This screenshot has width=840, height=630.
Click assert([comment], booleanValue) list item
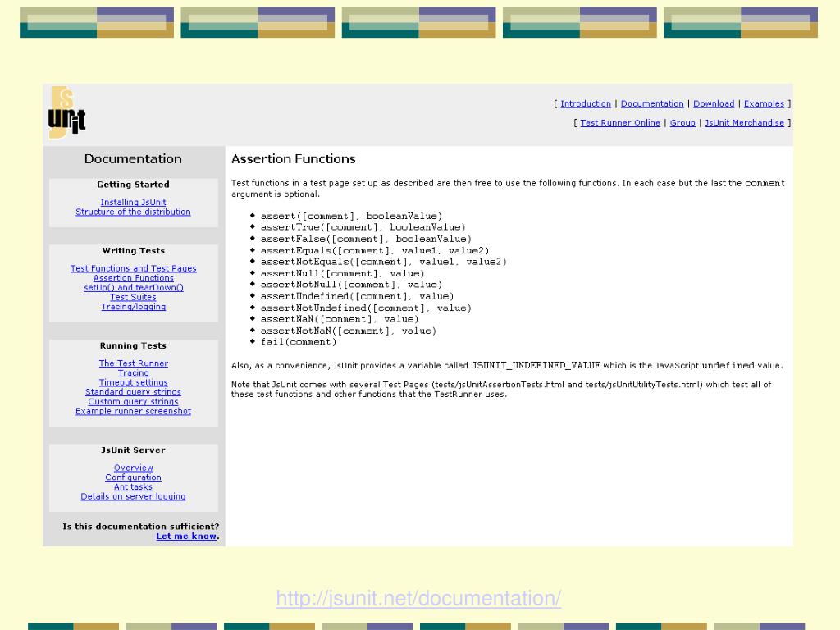coord(351,216)
